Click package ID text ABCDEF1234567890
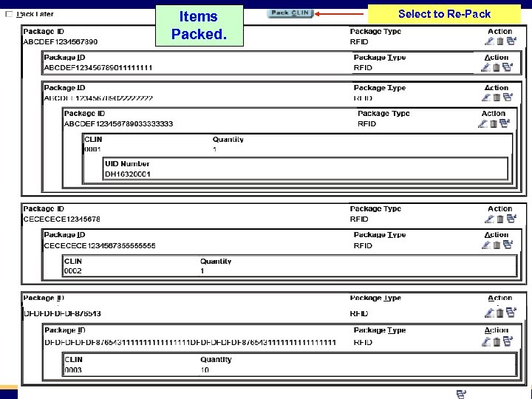The image size is (532, 399). tap(61, 41)
